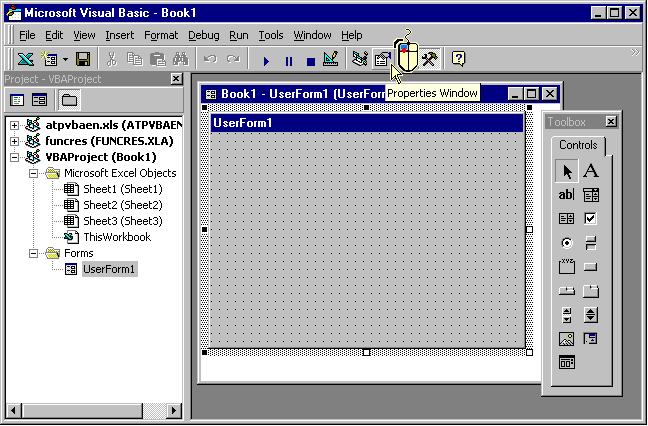Screen dimensions: 648x426
Task: Pick the MultiPage control in the Toolbox
Action: (591, 291)
